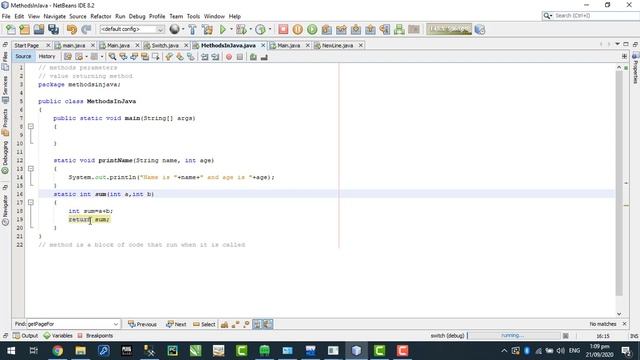The width and height of the screenshot is (640, 360).
Task: Click the Shift Line Right icon
Action: tap(215, 57)
